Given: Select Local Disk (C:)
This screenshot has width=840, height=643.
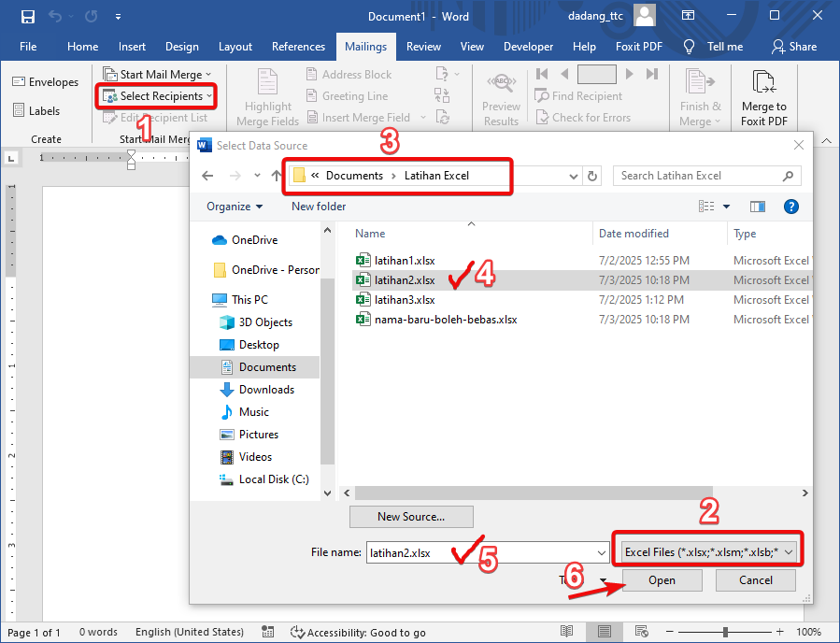Looking at the screenshot, I should (264, 480).
